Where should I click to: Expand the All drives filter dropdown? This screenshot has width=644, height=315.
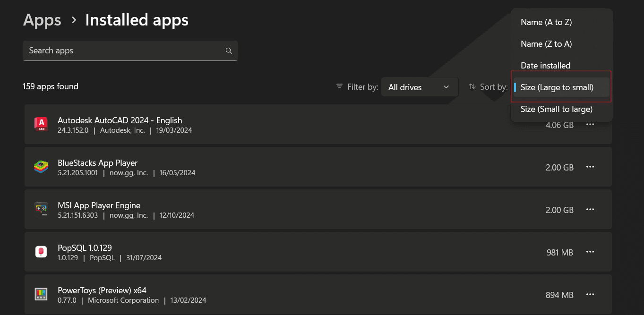coord(420,87)
